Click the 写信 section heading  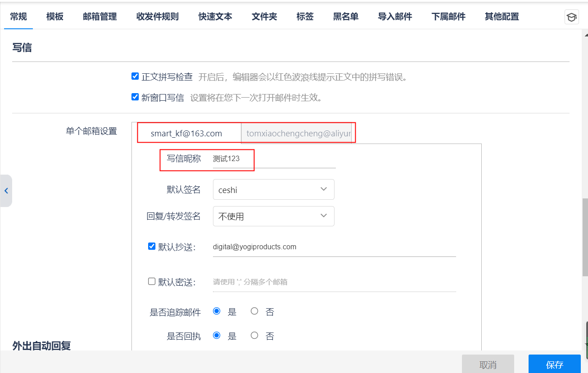click(x=22, y=47)
